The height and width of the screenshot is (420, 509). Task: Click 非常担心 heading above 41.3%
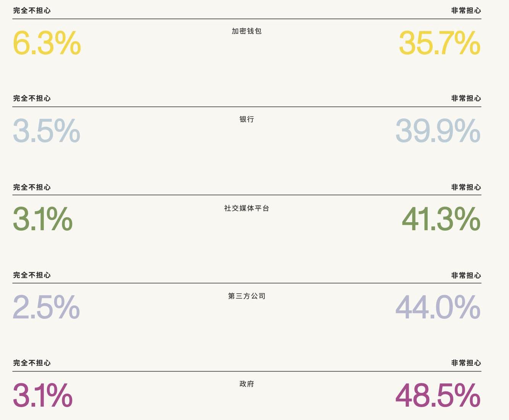466,187
